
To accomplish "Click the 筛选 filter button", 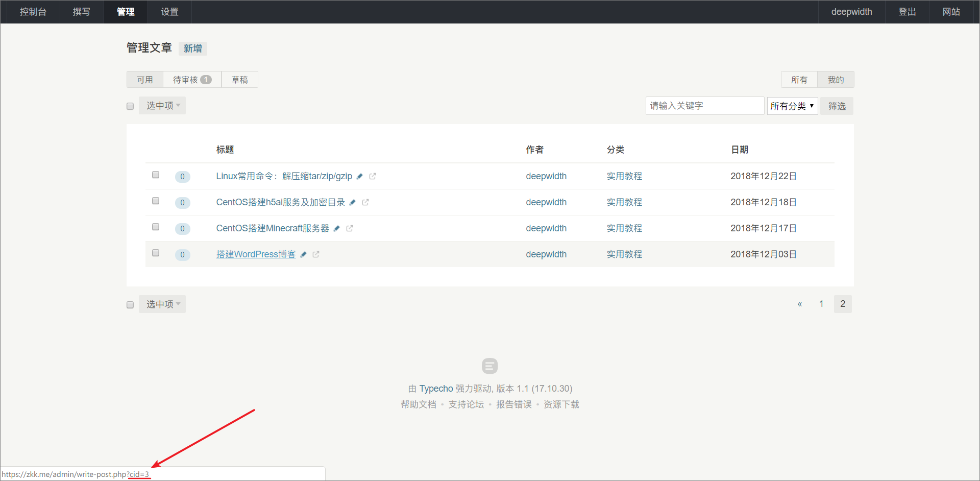I will tap(837, 106).
